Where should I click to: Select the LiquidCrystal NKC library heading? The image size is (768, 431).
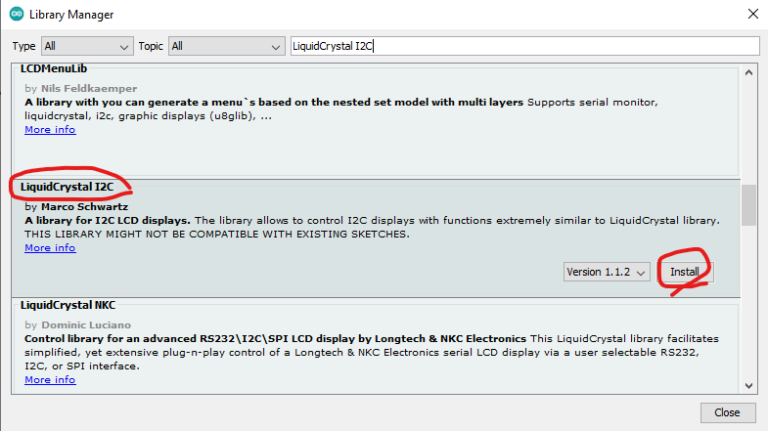pyautogui.click(x=71, y=304)
